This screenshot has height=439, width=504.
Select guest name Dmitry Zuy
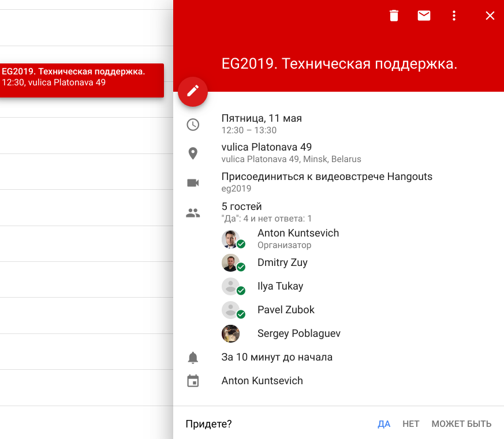282,262
